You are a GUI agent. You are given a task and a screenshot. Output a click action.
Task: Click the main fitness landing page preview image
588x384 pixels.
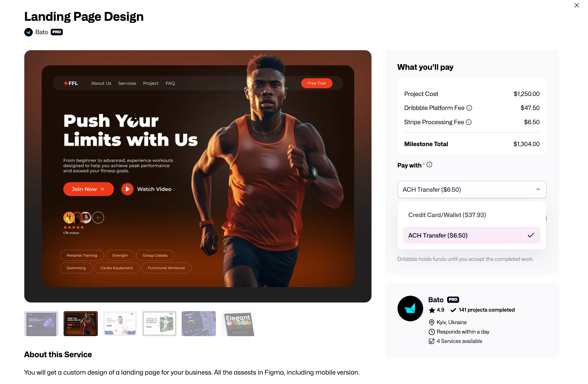click(198, 176)
